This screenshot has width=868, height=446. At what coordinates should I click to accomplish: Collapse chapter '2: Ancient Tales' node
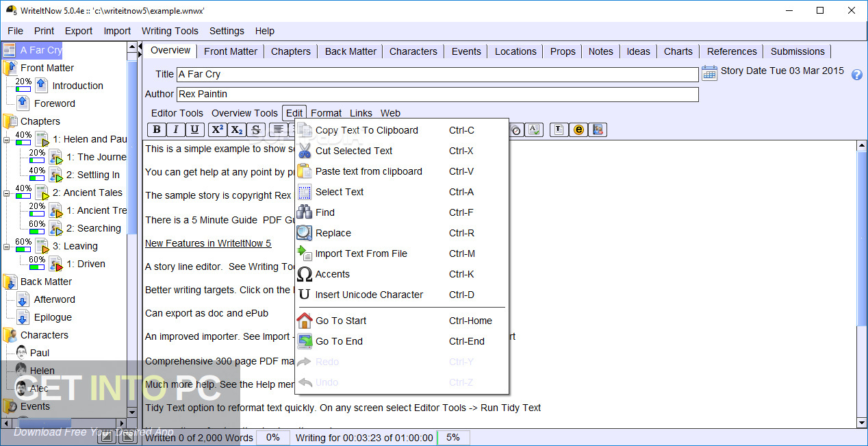[x=6, y=193]
